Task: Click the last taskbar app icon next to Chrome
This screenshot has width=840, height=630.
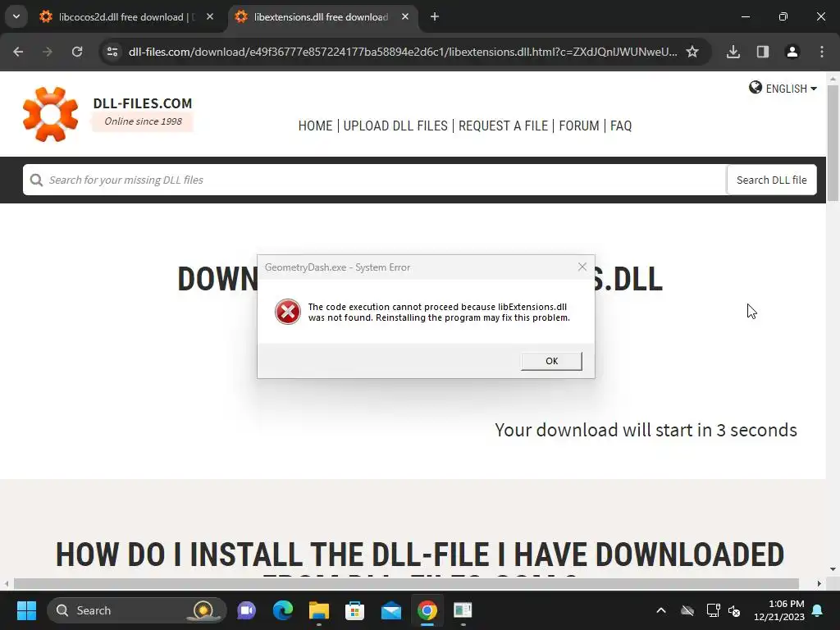Action: (x=463, y=610)
